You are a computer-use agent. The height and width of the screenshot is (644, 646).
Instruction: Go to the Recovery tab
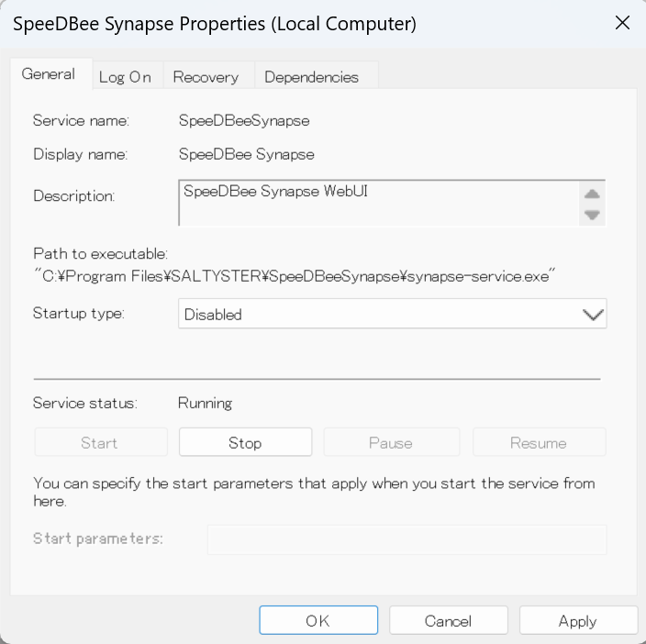tap(206, 77)
